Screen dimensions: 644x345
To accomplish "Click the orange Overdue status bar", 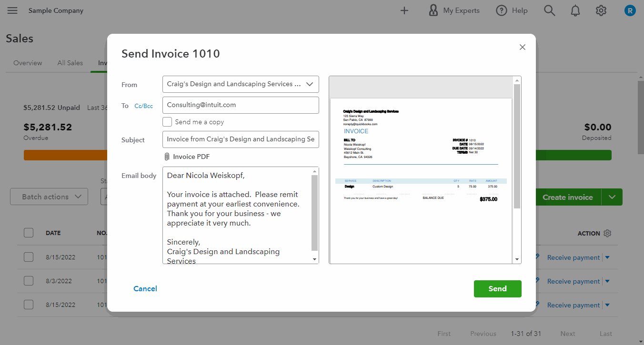I will click(65, 155).
